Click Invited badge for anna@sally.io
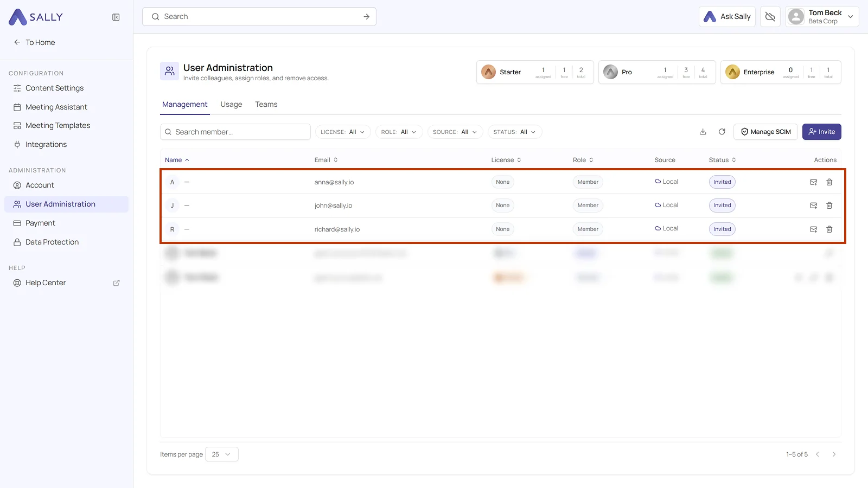Image resolution: width=868 pixels, height=488 pixels. 722,182
